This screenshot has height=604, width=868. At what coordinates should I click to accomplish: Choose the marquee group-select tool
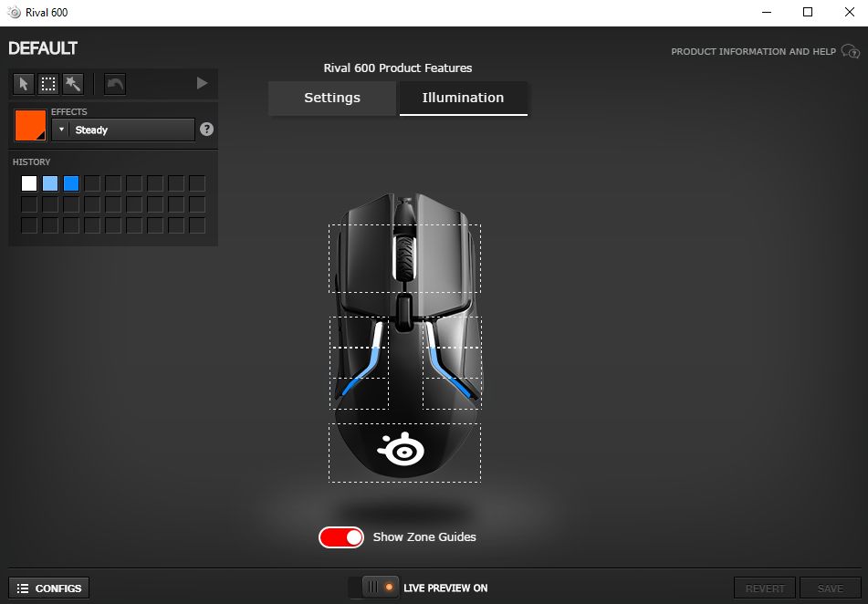click(48, 84)
